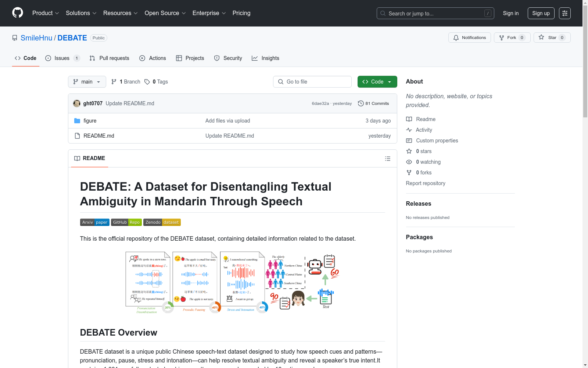Open README outline list icon
Image resolution: width=588 pixels, height=368 pixels.
click(387, 159)
